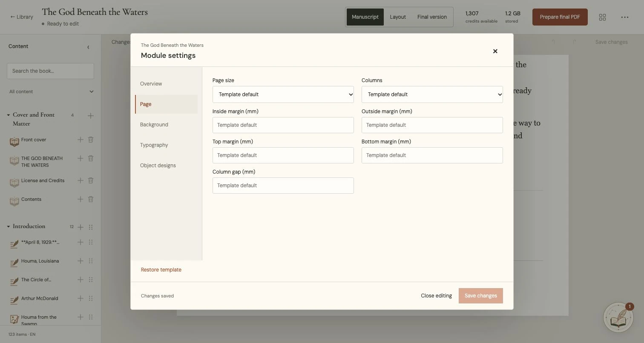The width and height of the screenshot is (644, 343).
Task: Click the Inside margin input field
Action: (283, 125)
